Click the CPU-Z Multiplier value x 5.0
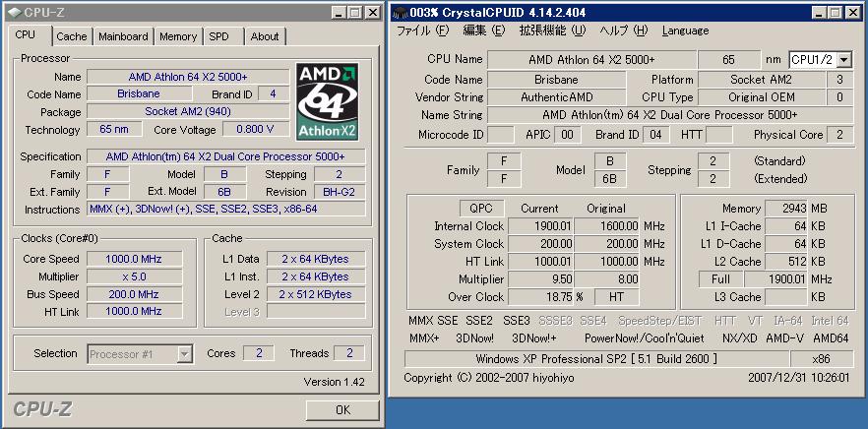 pyautogui.click(x=135, y=276)
